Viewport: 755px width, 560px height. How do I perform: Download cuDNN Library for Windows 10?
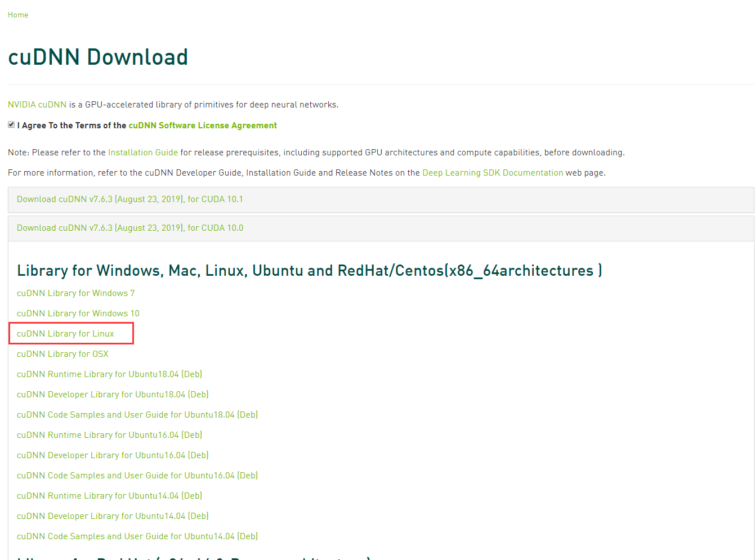click(x=78, y=313)
